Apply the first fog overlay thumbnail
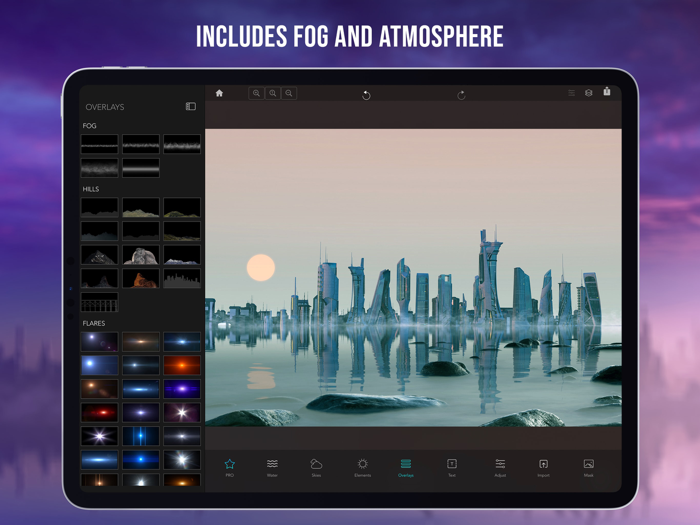700x525 pixels. pyautogui.click(x=100, y=144)
